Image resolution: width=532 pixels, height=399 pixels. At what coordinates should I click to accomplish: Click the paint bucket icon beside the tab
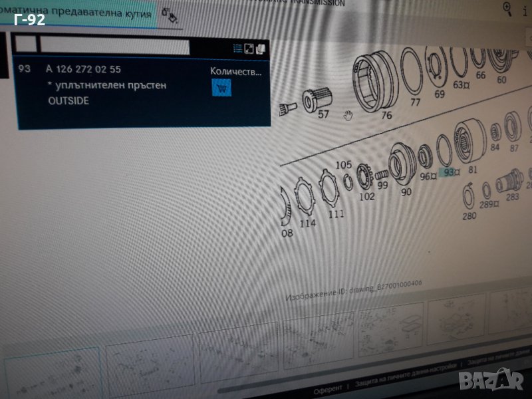pos(170,16)
